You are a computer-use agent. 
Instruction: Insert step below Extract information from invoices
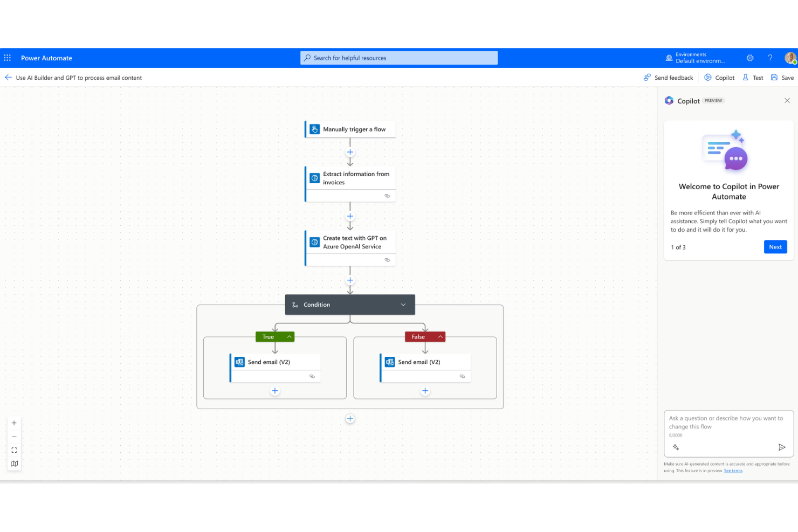[350, 216]
